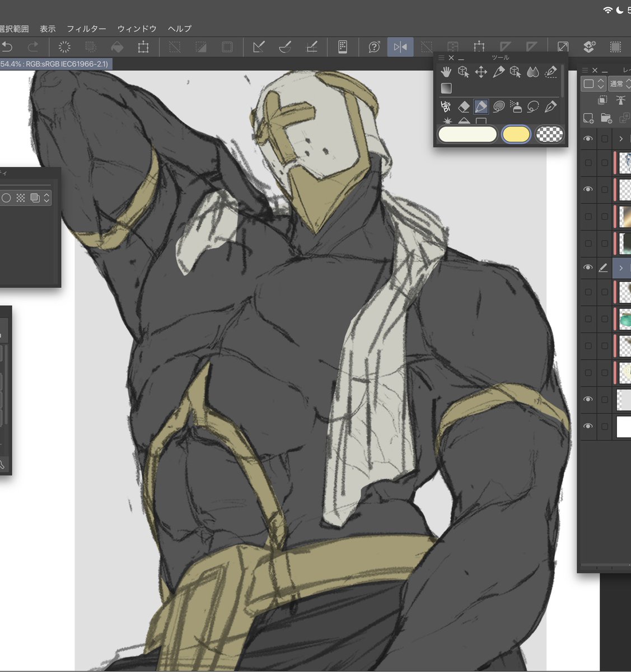Open the tool palette hamburger menu

coord(441,58)
